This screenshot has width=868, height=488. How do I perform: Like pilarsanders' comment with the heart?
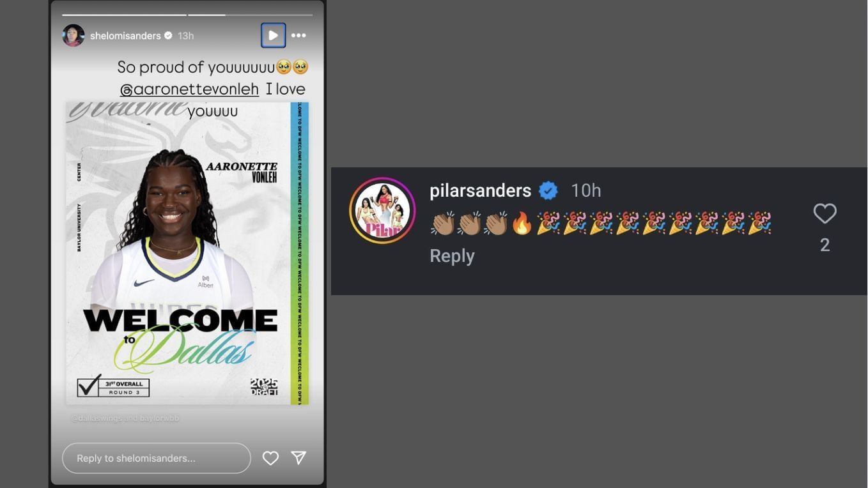(x=825, y=213)
